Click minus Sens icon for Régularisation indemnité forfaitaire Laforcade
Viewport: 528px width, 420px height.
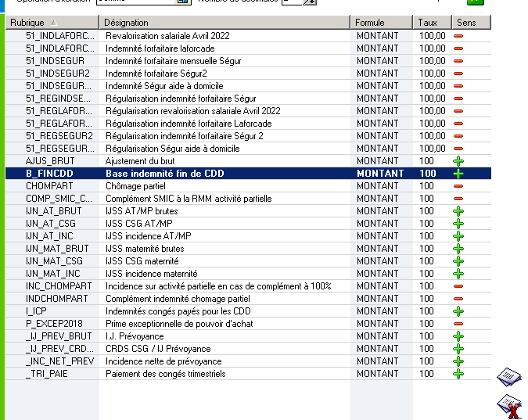458,124
